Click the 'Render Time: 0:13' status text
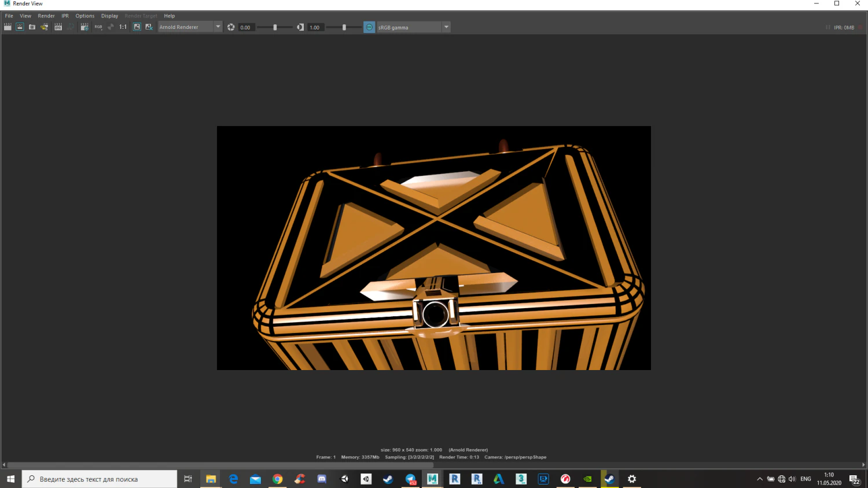Viewport: 868px width, 488px height. coord(459,457)
